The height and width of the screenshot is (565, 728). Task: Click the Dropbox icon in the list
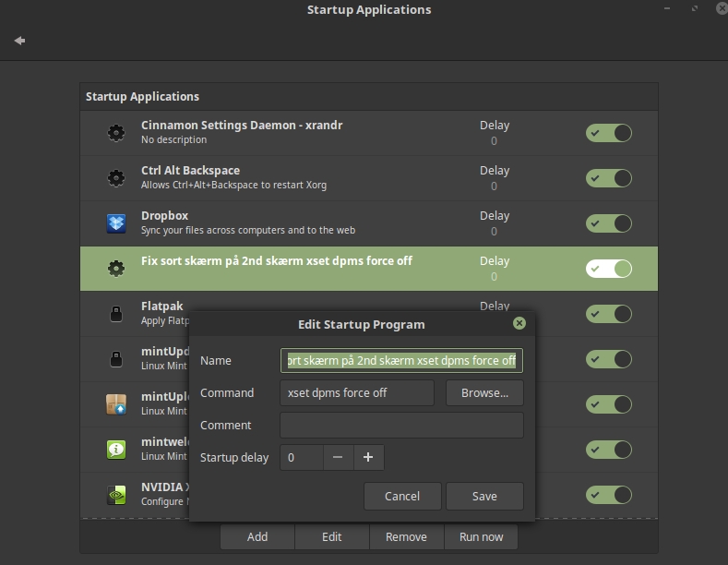[x=116, y=223]
